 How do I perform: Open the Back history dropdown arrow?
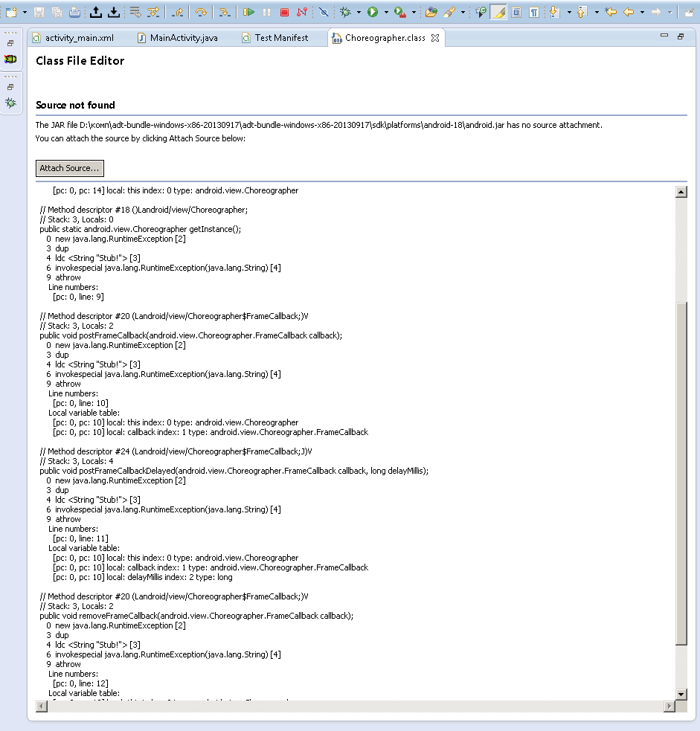tap(642, 13)
